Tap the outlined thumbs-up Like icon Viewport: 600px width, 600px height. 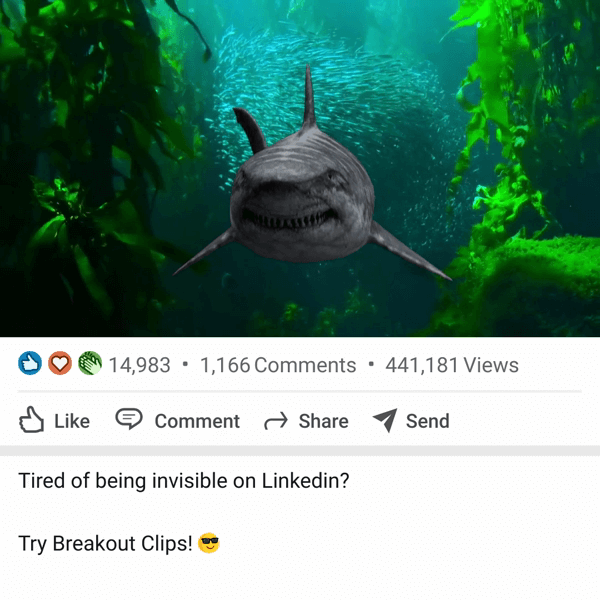[x=31, y=420]
